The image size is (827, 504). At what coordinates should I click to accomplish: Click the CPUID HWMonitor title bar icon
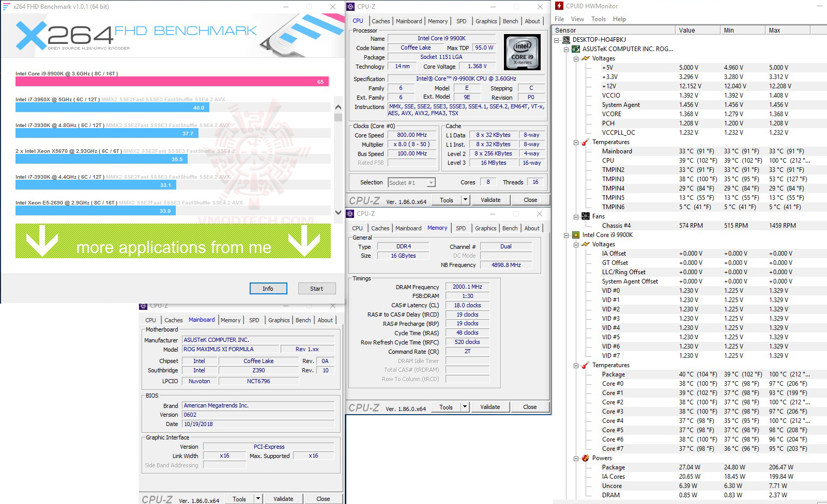click(559, 6)
